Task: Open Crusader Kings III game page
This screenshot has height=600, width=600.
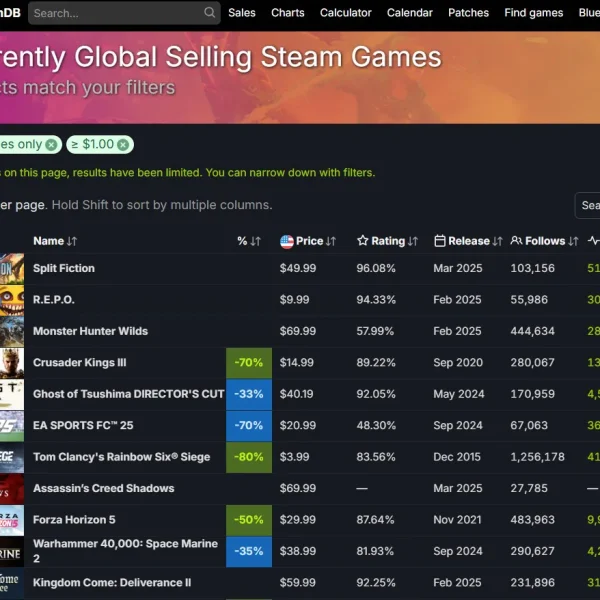Action: click(80, 362)
